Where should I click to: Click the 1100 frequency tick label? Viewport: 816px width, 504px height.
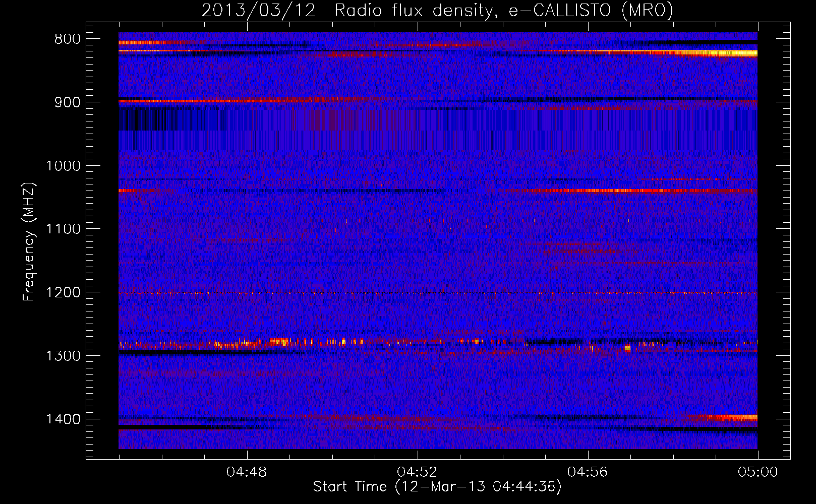coord(64,229)
